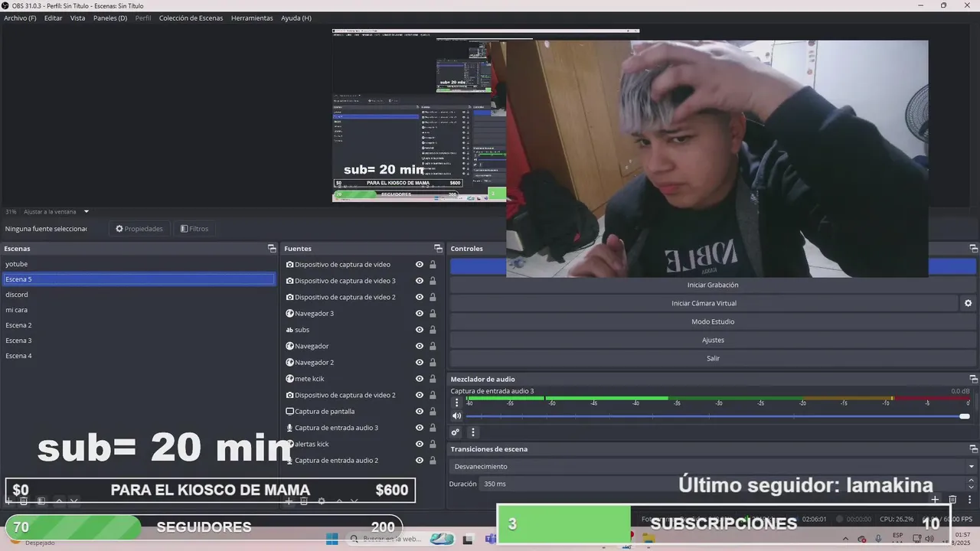Float the Fuentes dock panel
The width and height of the screenshot is (980, 551).
coord(438,249)
